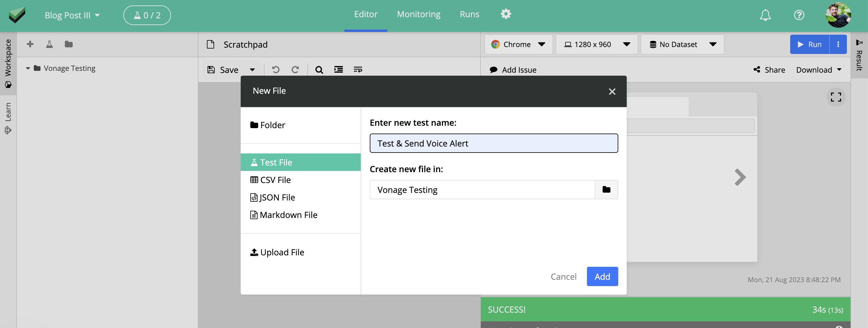
Task: Click the undo icon
Action: pos(276,70)
